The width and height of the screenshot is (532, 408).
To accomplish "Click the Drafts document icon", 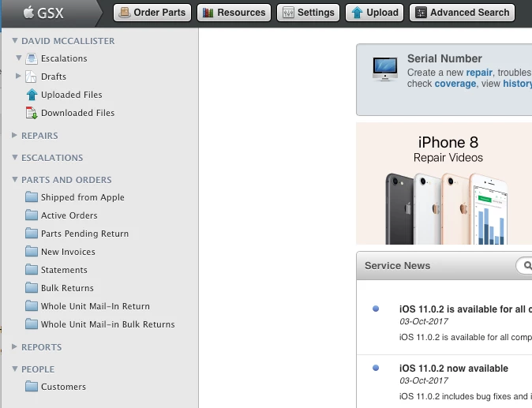I will (31, 77).
